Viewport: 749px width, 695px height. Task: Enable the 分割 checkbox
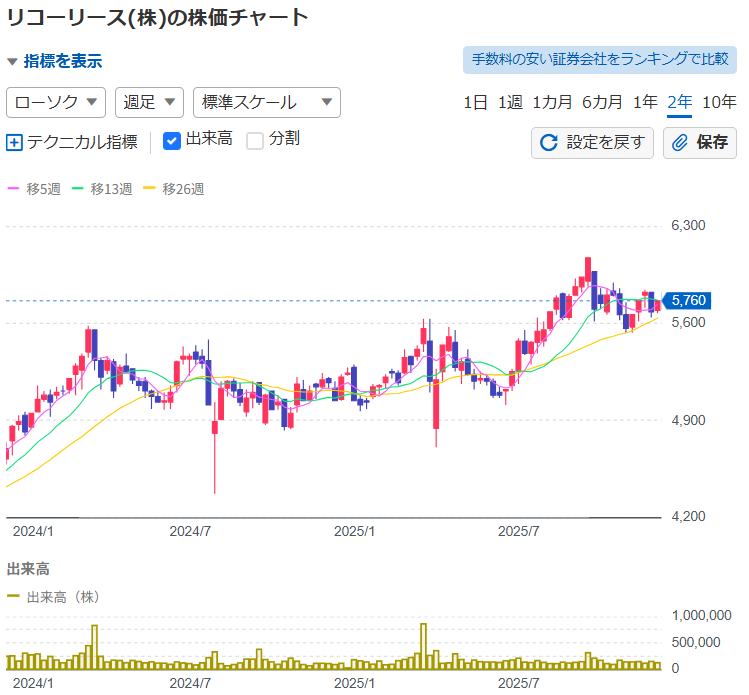point(255,141)
